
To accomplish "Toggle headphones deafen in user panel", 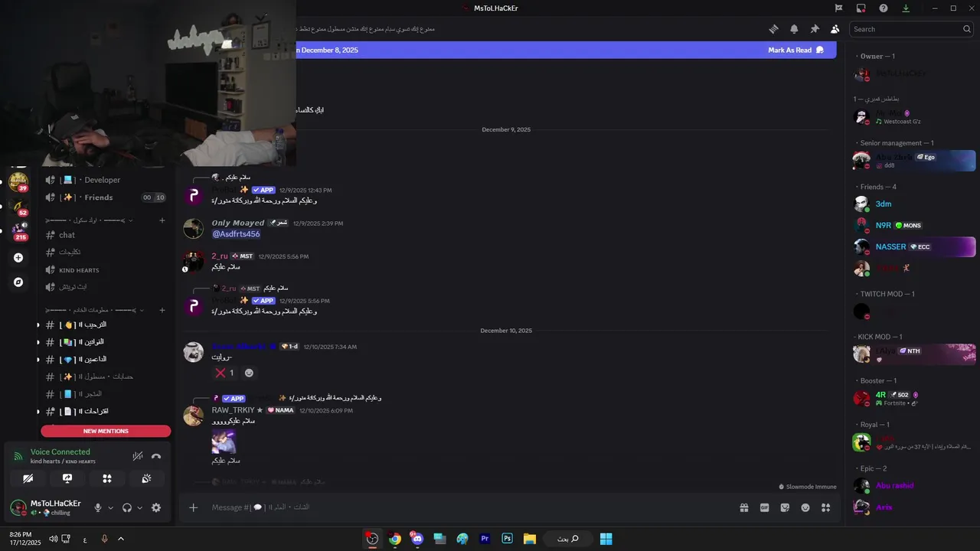I will 127,507.
